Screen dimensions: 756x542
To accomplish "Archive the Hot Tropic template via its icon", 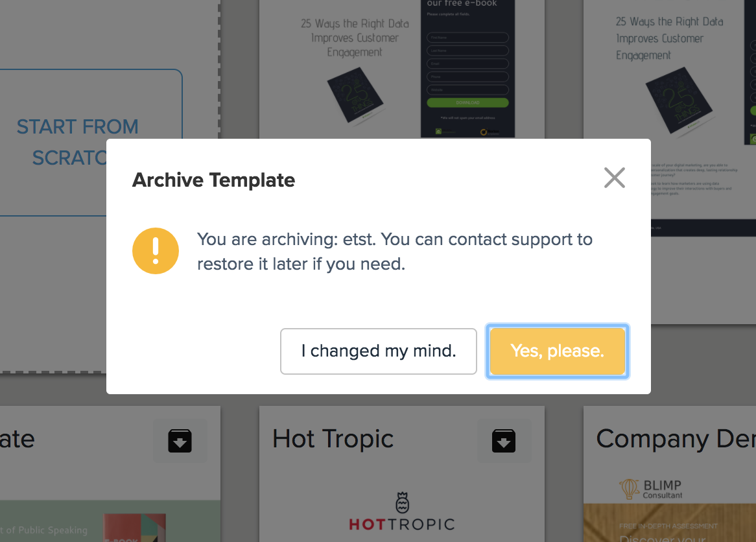I will (x=504, y=441).
